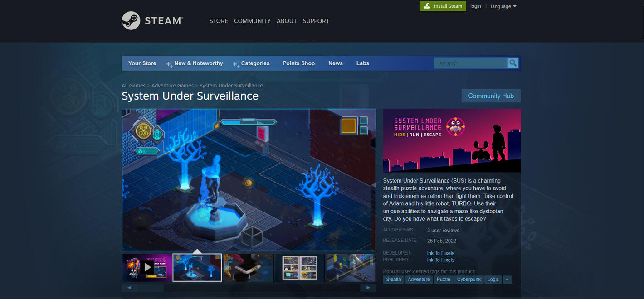Switch to the Points Shop tab

(x=298, y=63)
